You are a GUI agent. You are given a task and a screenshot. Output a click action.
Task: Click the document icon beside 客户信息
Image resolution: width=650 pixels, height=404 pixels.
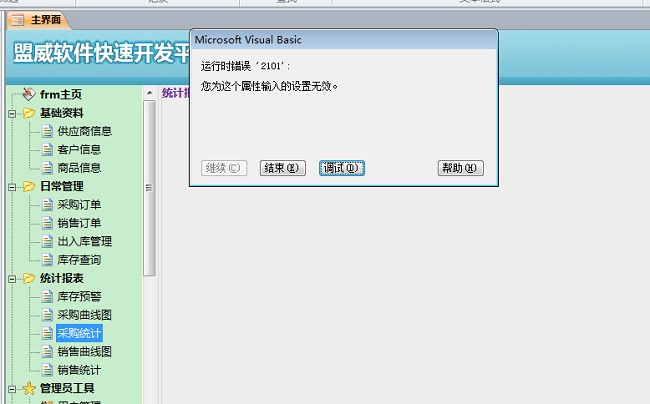(47, 149)
